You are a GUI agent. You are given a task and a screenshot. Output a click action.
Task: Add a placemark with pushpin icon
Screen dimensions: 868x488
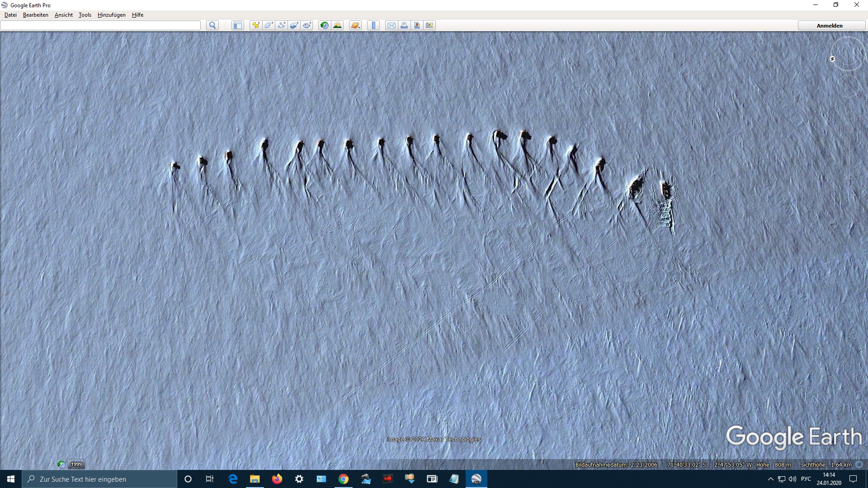coord(256,25)
